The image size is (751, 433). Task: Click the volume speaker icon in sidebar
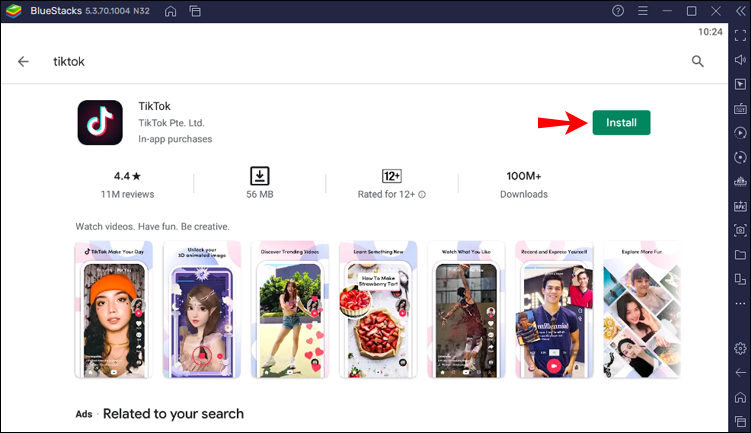point(740,60)
